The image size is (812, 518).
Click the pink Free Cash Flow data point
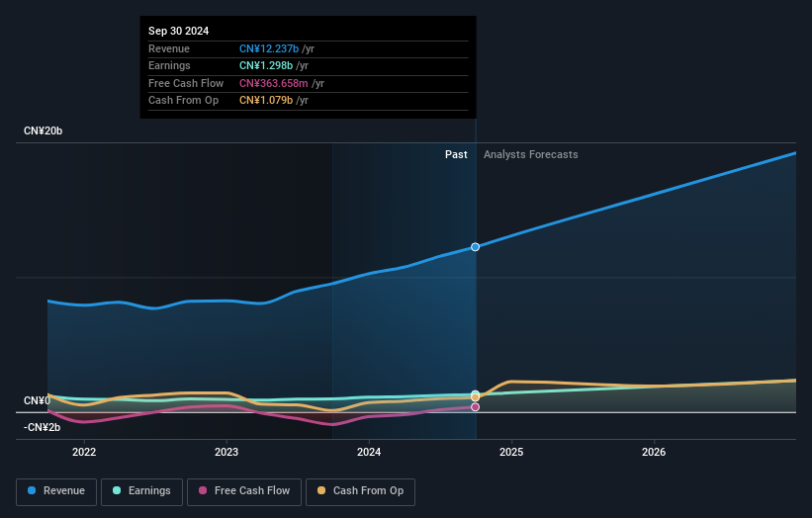point(475,407)
